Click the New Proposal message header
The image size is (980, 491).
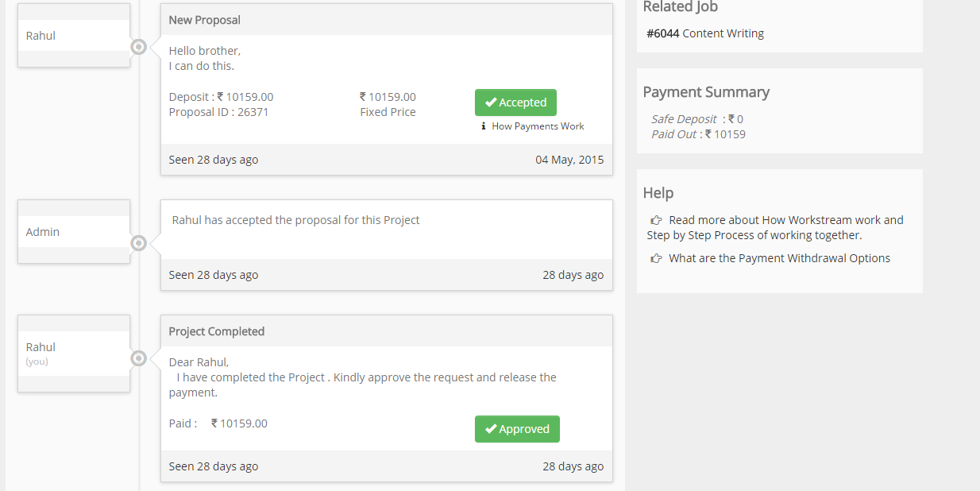pos(386,20)
